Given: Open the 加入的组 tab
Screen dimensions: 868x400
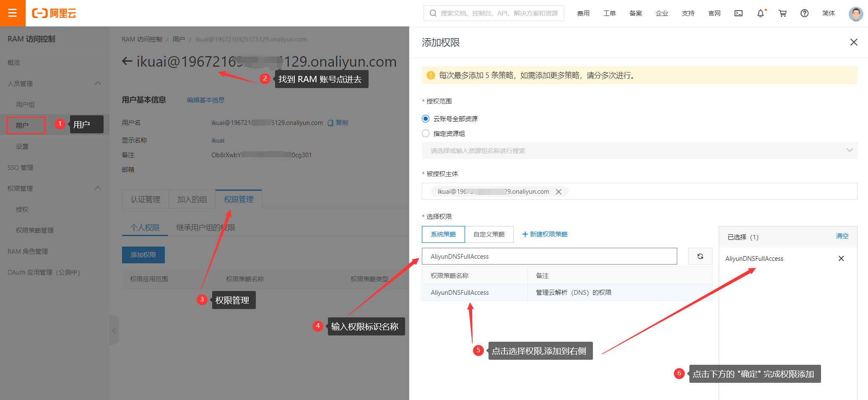Looking at the screenshot, I should click(192, 199).
